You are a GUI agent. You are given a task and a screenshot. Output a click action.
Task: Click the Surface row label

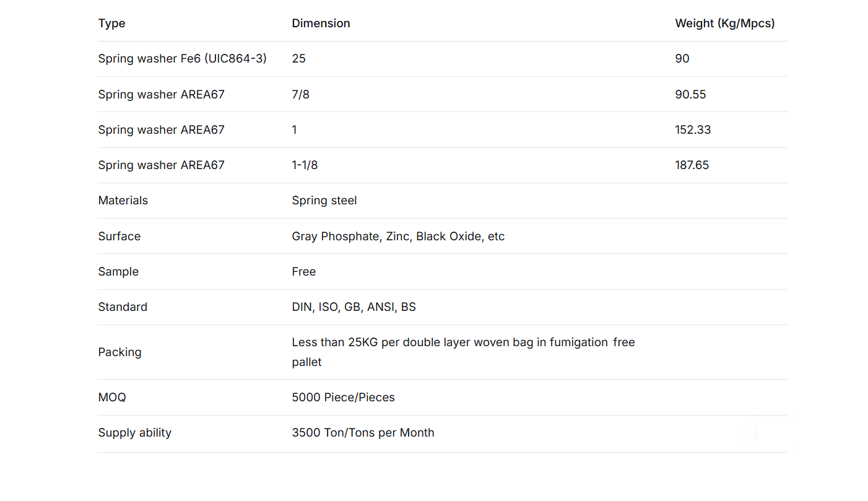(x=119, y=237)
